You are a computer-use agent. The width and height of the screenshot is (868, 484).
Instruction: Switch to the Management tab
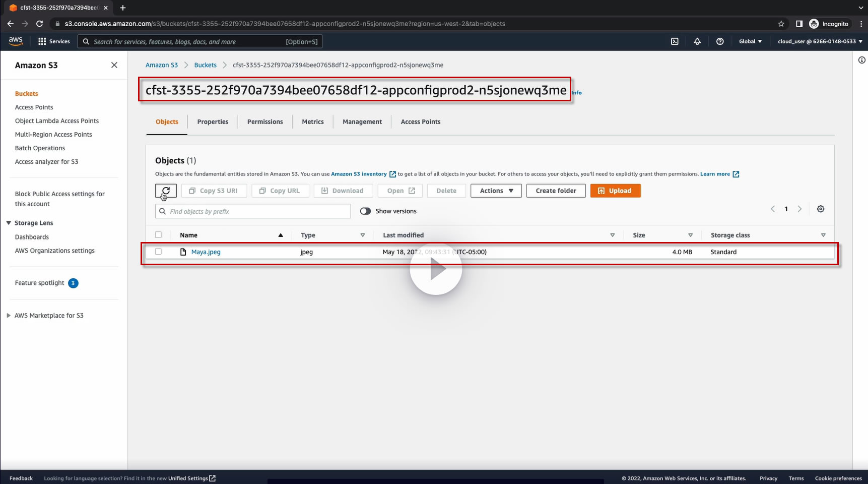coord(362,122)
